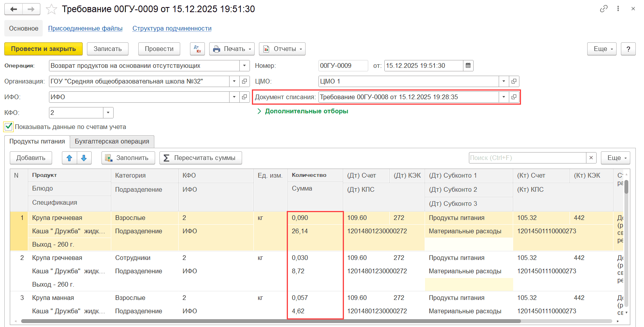Copy document link via chain icon
This screenshot has height=327, width=644.
(604, 9)
